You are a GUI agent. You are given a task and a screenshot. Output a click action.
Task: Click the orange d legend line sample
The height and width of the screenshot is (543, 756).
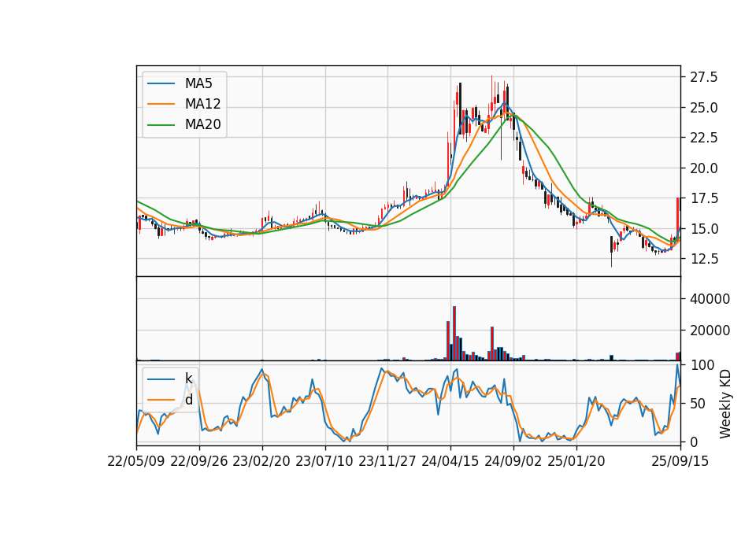[x=161, y=400]
